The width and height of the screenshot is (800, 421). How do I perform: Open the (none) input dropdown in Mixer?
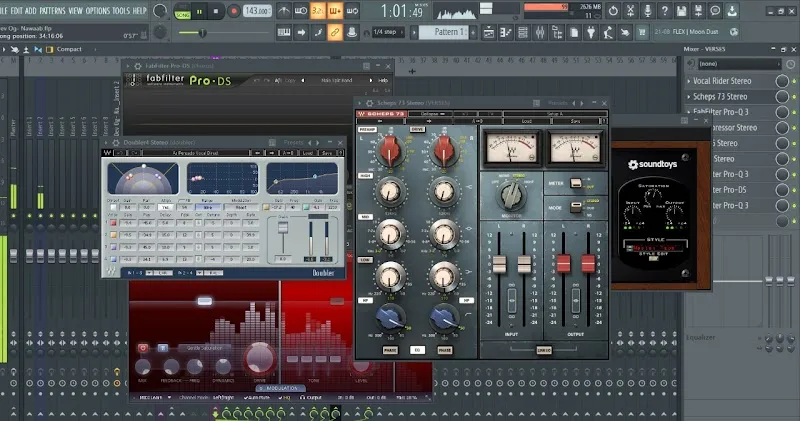[x=739, y=64]
